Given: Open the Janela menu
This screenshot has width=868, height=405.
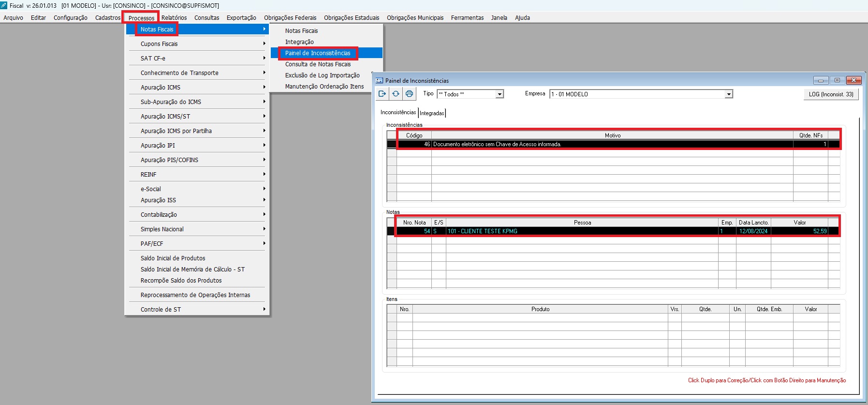Looking at the screenshot, I should [499, 17].
